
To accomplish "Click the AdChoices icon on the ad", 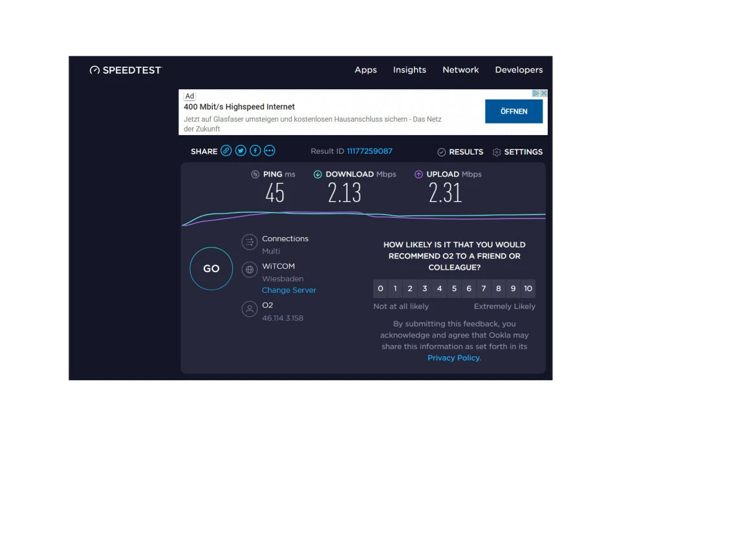I will (535, 93).
